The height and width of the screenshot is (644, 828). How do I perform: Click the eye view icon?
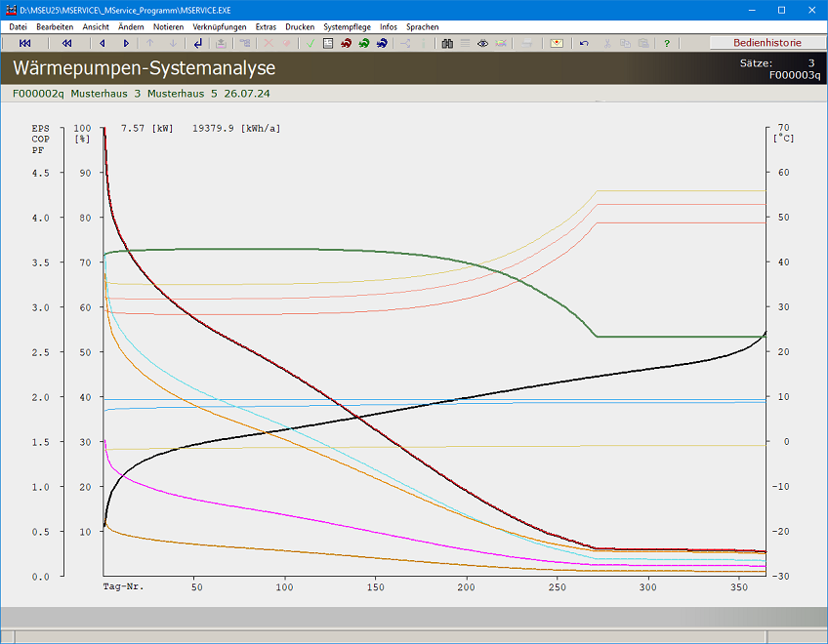click(482, 44)
